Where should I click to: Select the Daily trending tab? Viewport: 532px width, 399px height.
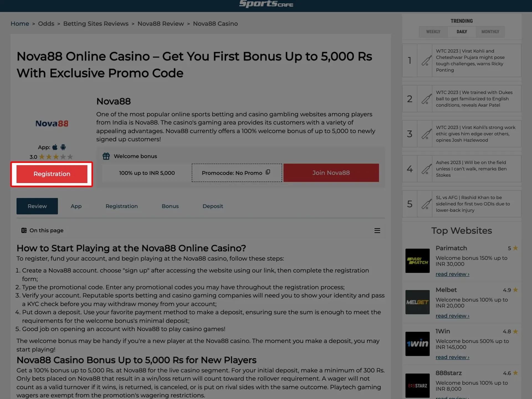462,31
